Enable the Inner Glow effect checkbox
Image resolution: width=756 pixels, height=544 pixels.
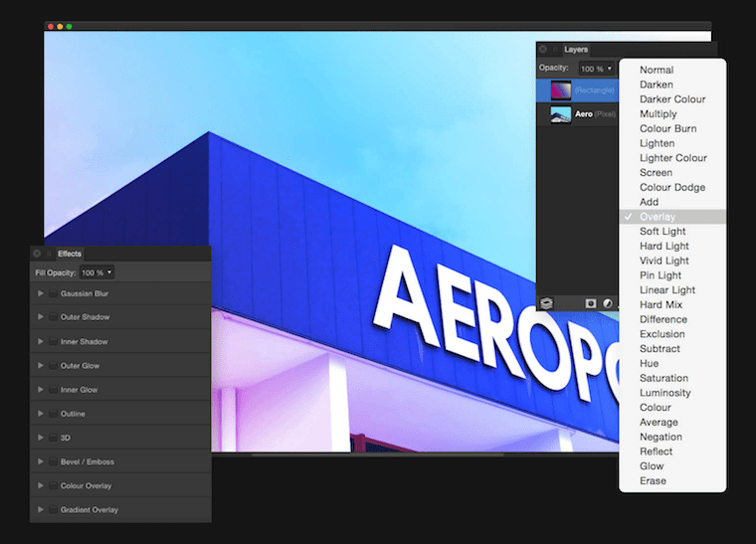(x=53, y=390)
